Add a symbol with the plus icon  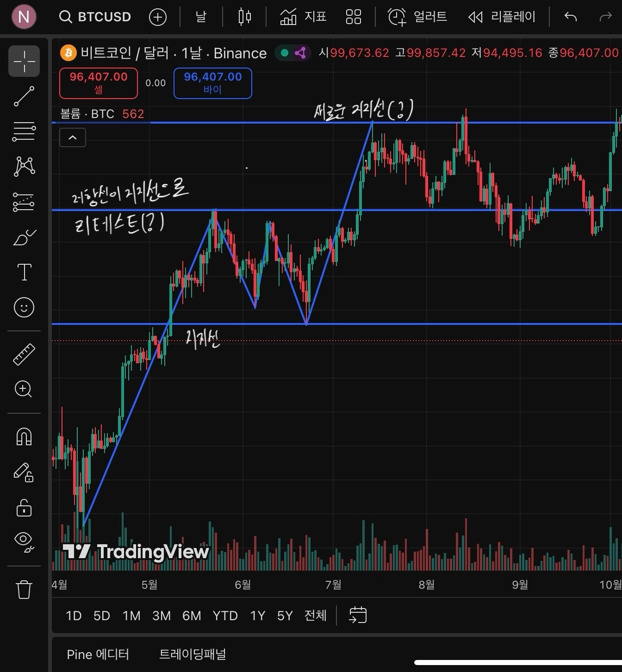158,18
